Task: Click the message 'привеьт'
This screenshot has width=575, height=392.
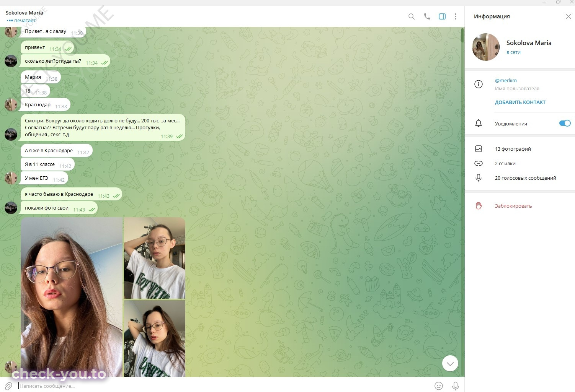Action: pyautogui.click(x=47, y=47)
